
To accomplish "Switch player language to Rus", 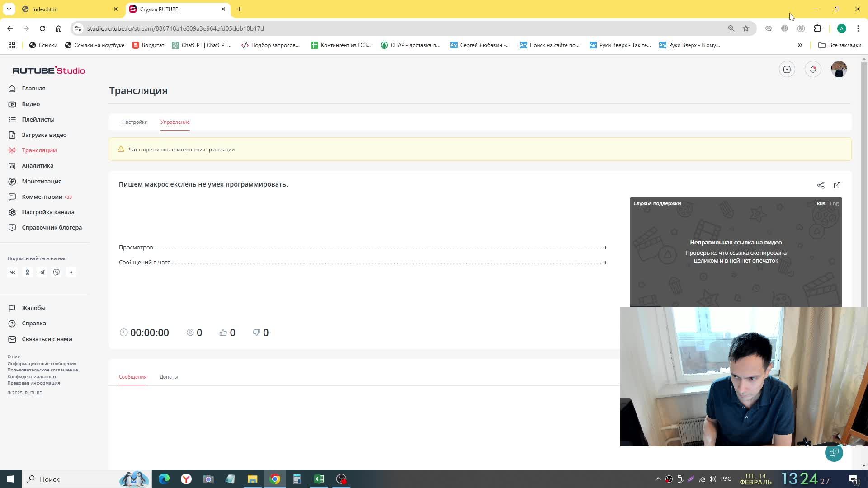I will 821,203.
